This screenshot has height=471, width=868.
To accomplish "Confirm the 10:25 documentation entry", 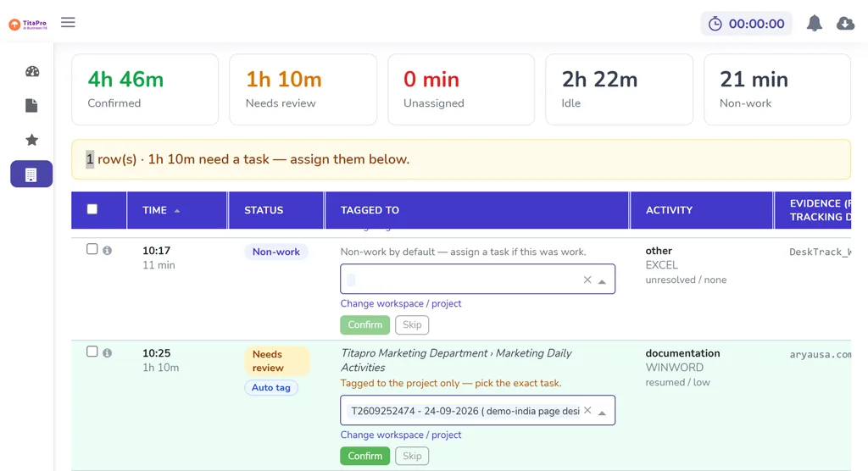I will [x=364, y=456].
